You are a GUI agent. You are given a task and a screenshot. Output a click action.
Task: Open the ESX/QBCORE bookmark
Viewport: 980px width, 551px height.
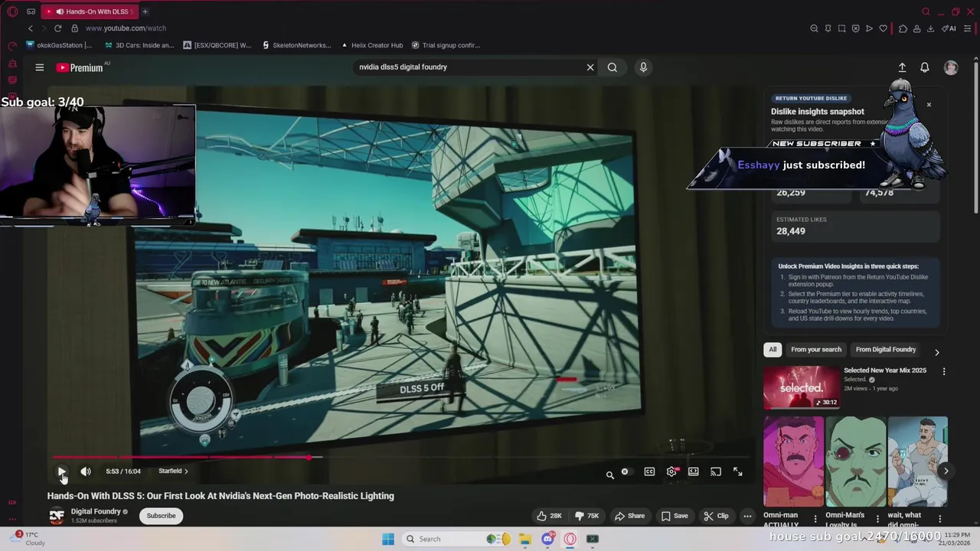tap(217, 45)
